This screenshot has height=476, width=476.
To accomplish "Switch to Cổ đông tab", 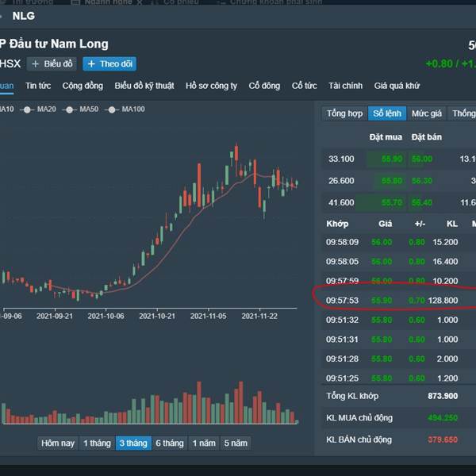I will pyautogui.click(x=264, y=86).
